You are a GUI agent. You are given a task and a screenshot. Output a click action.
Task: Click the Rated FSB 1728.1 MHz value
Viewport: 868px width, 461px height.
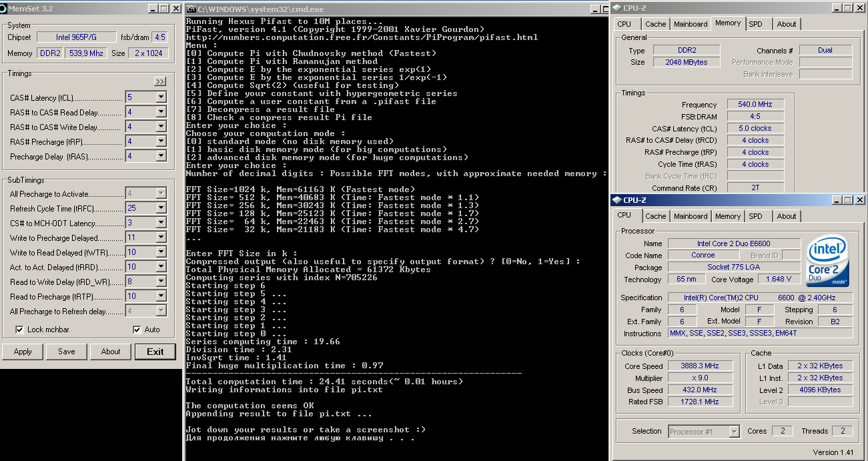pos(699,402)
